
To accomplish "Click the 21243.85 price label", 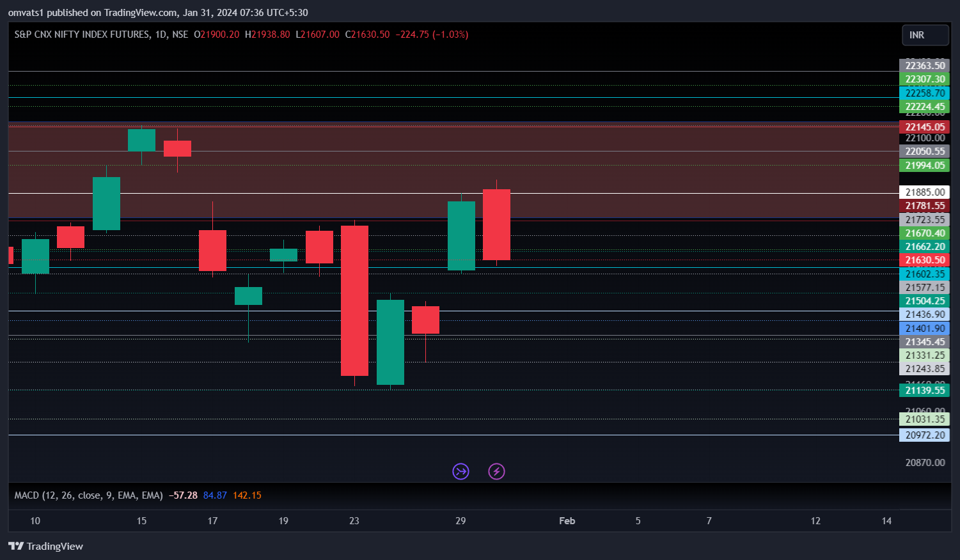I will (x=925, y=369).
